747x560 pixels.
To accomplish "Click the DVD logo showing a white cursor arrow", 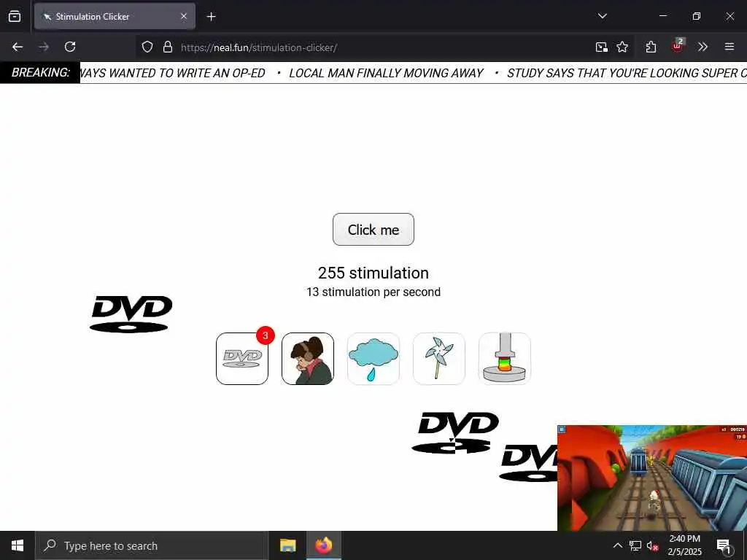I will click(455, 432).
